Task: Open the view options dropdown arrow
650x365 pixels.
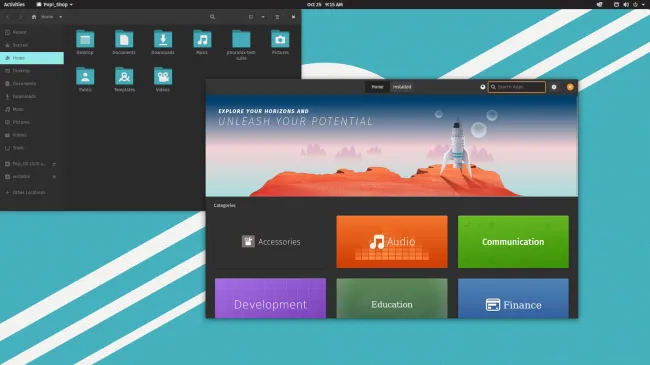Action: coord(263,17)
